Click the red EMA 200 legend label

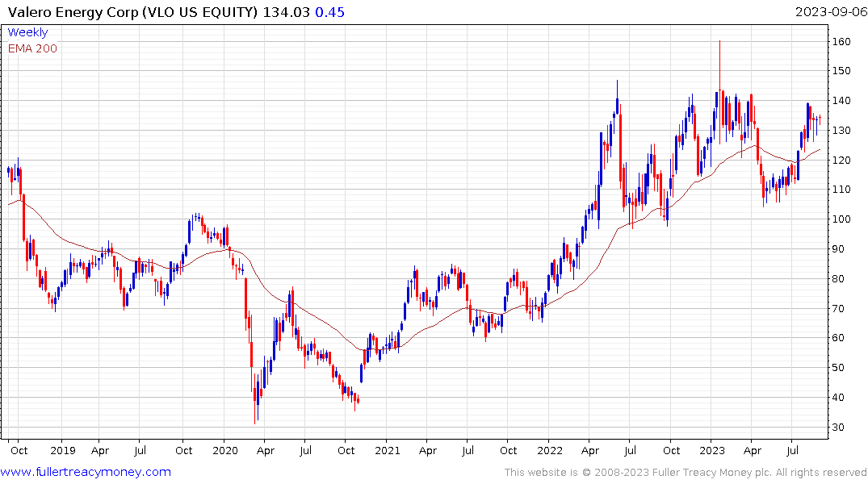tap(32, 48)
